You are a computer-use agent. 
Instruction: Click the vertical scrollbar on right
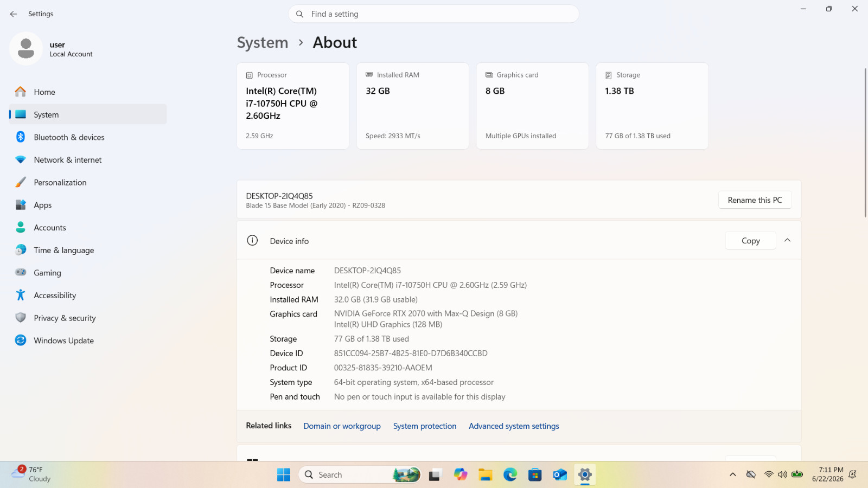click(865, 143)
